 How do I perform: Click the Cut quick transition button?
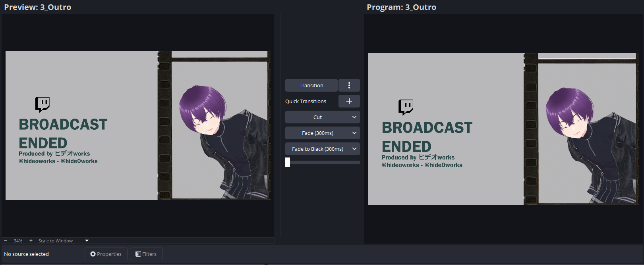pyautogui.click(x=317, y=117)
